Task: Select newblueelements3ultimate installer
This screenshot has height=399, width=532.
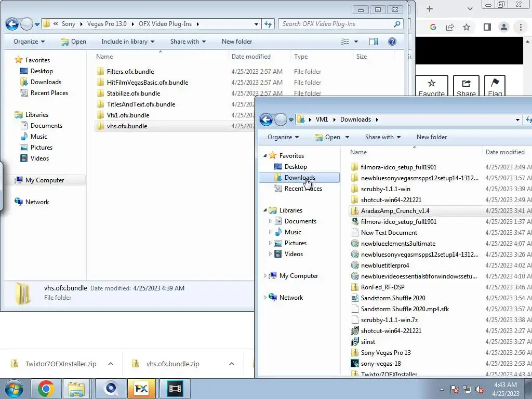Action: (398, 243)
